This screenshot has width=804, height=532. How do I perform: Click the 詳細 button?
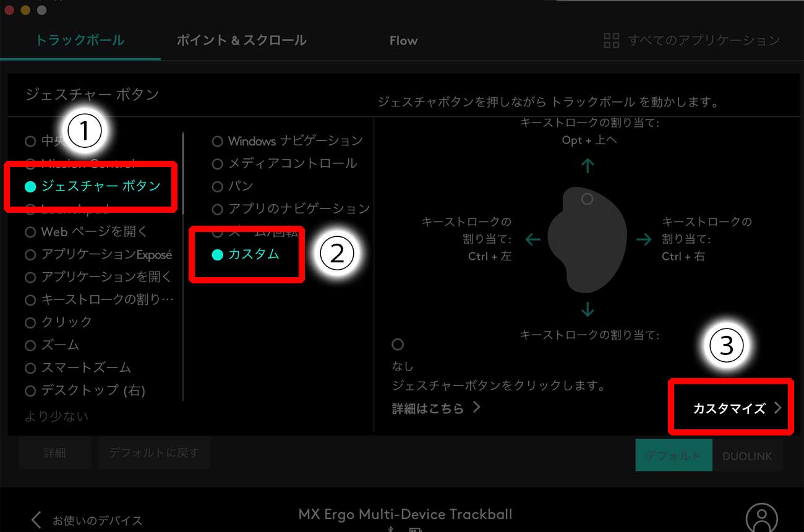(55, 453)
